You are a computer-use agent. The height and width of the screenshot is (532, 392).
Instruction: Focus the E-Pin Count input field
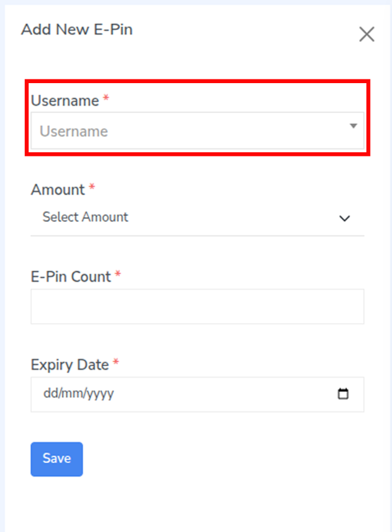point(197,307)
